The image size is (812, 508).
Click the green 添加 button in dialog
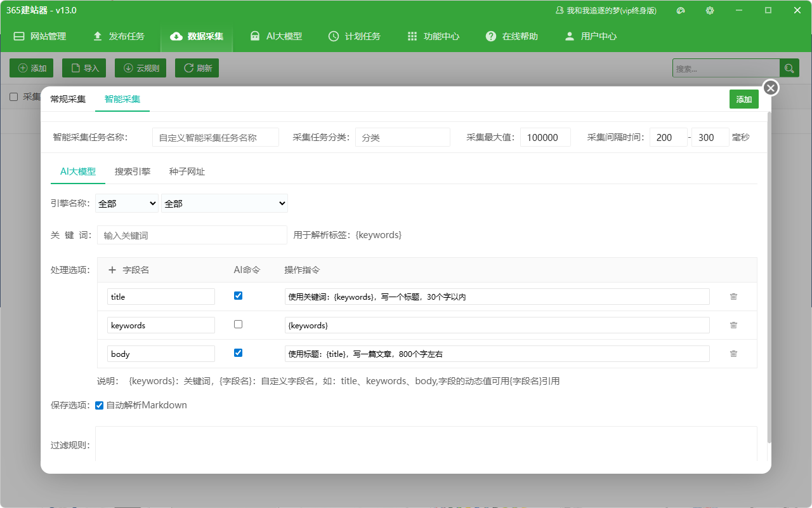pyautogui.click(x=744, y=99)
